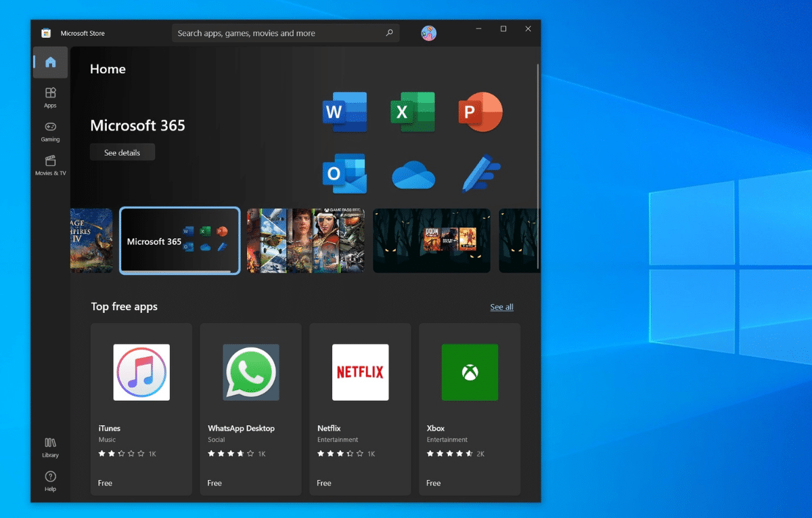Click 'Xbox' app name text
812x518 pixels.
[x=436, y=428]
